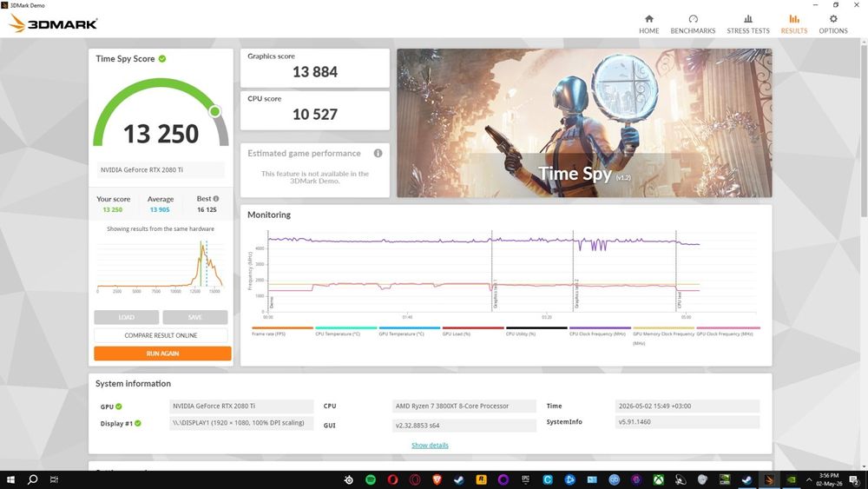This screenshot has height=489, width=868.
Task: Click NVIDIA GeForce RTX 2080 Ti field under score
Action: (161, 170)
